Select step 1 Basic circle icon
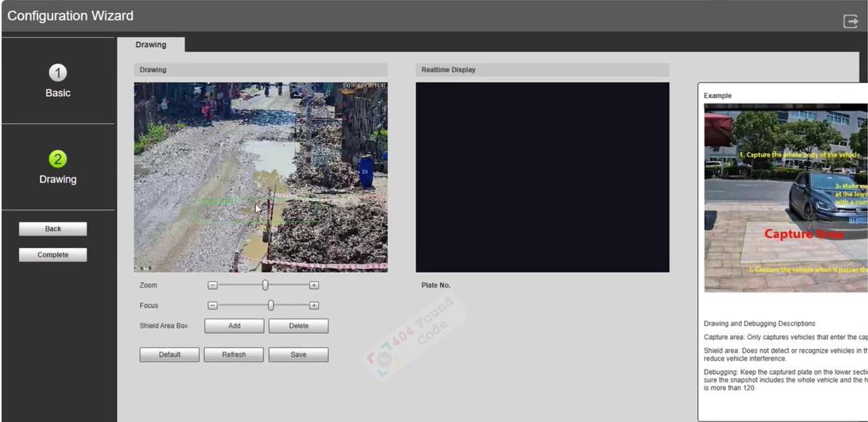Viewport: 868px width, 422px height. [57, 73]
